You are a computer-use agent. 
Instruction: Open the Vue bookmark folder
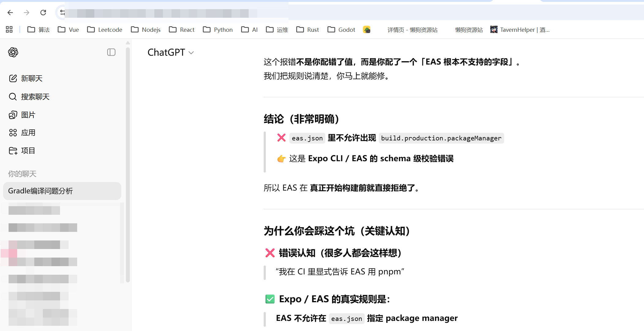click(x=68, y=30)
